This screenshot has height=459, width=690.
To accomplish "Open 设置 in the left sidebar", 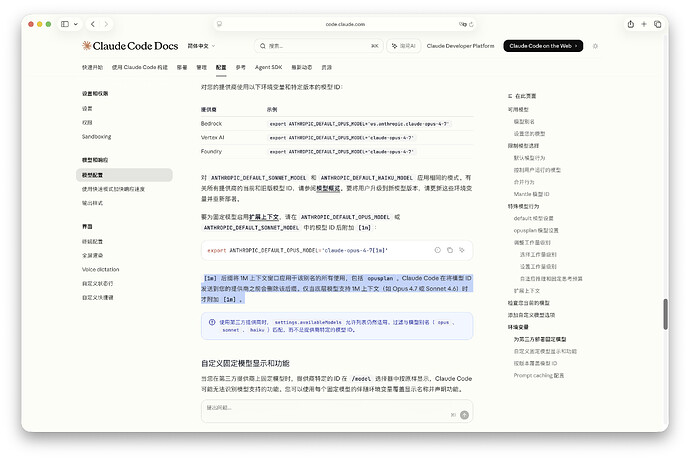I will click(87, 108).
